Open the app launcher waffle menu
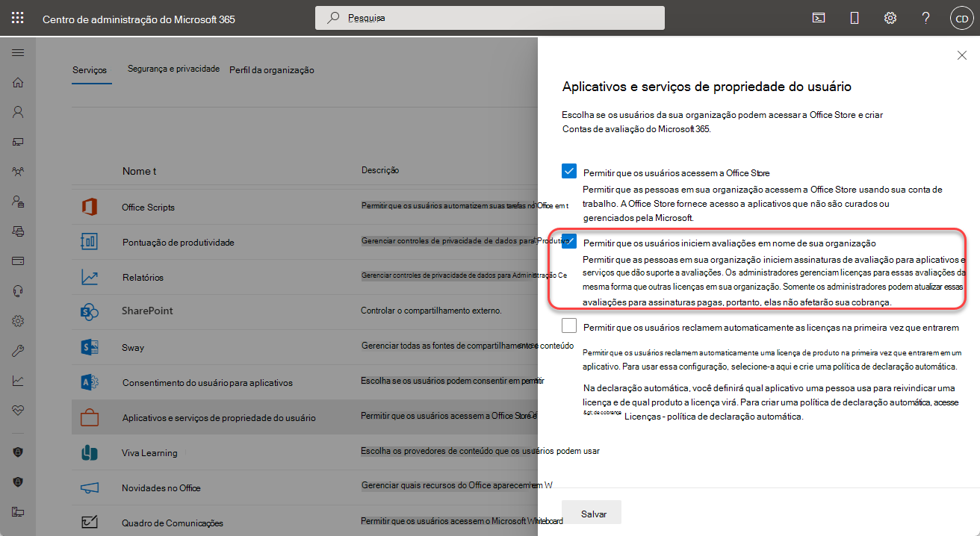980x536 pixels. pyautogui.click(x=18, y=17)
